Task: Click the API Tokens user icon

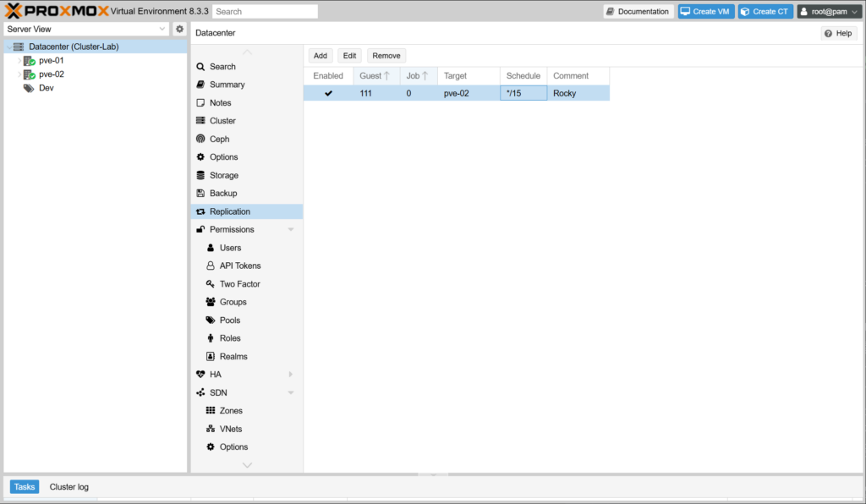Action: [211, 266]
